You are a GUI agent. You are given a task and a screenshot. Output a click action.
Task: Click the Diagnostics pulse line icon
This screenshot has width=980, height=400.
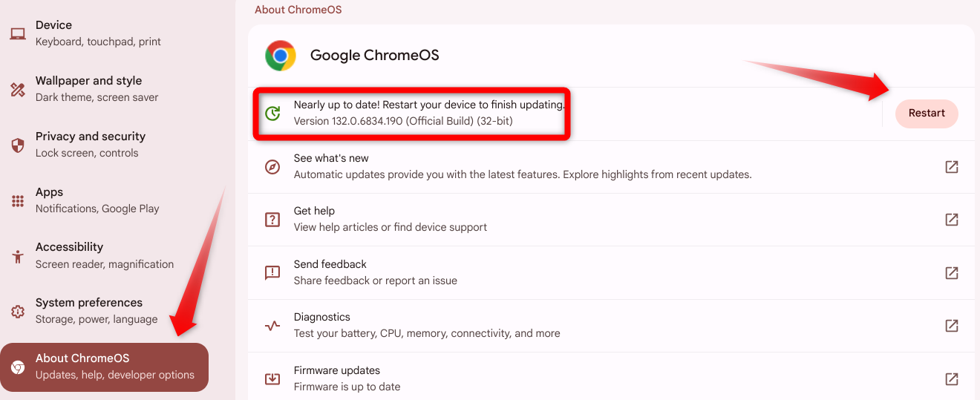pos(272,326)
